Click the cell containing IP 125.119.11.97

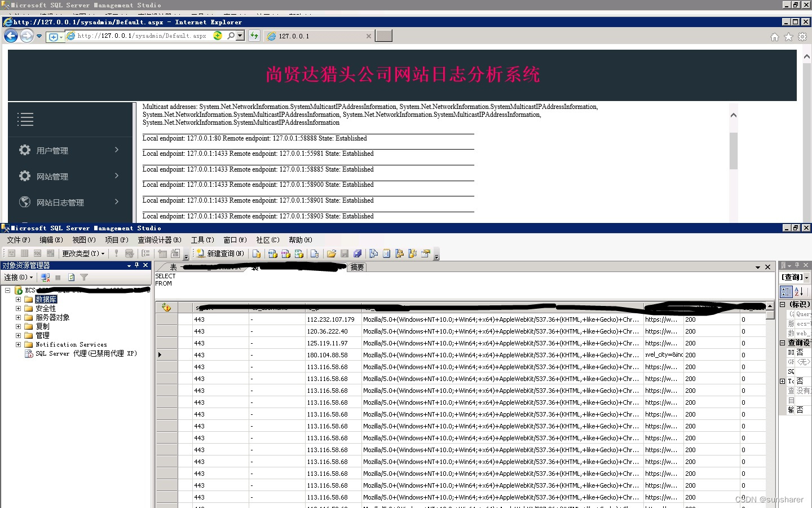tap(334, 343)
